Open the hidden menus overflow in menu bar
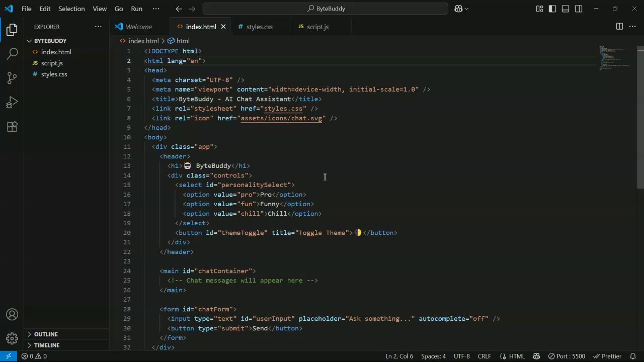The height and width of the screenshot is (362, 644). point(156,9)
